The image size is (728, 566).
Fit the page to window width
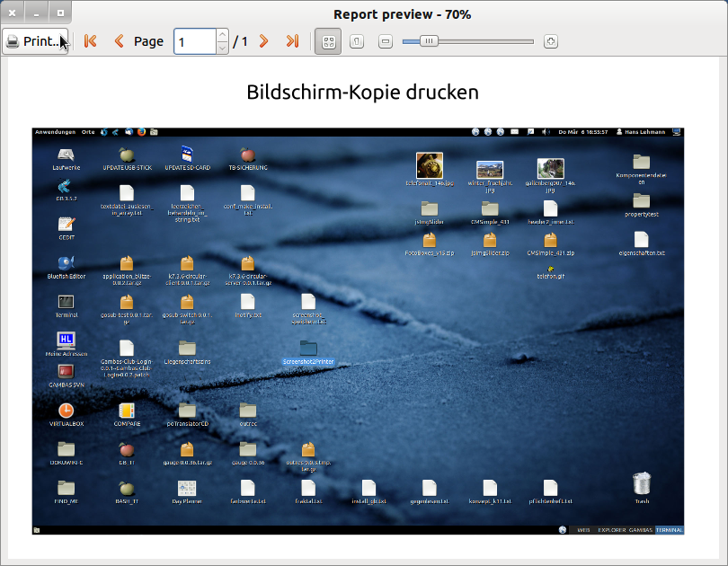(386, 41)
